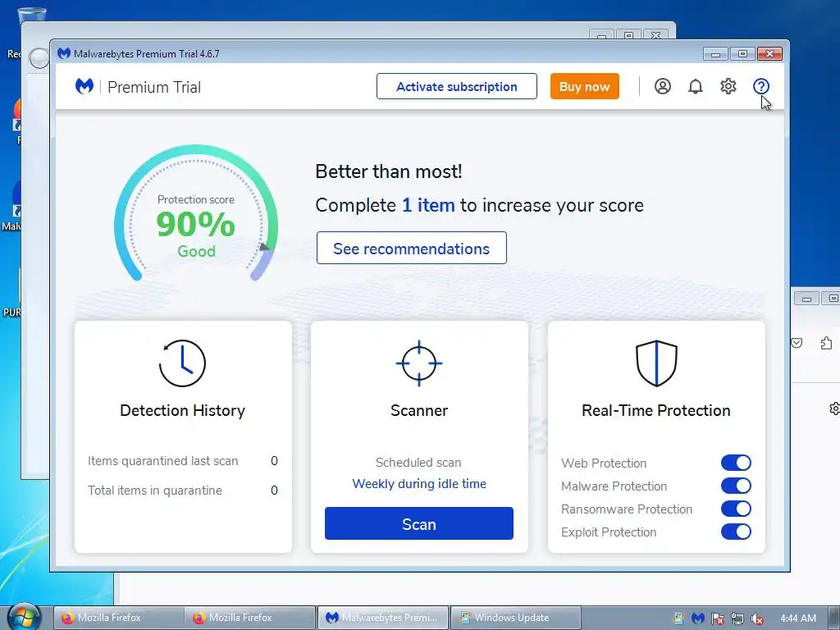840x630 pixels.
Task: Click Total items in quarantine row
Action: pyautogui.click(x=183, y=491)
